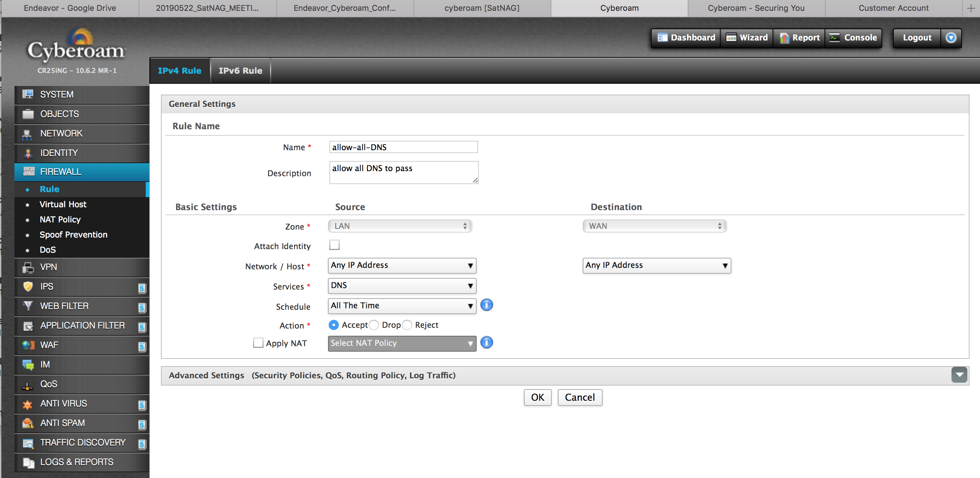Click the Cancel button
Screen dimensions: 980x478
pos(579,397)
